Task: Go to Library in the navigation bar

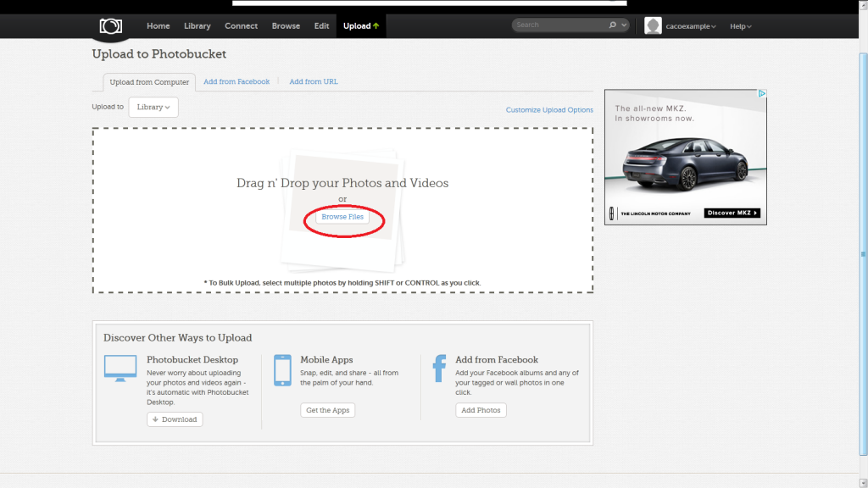Action: (x=198, y=26)
